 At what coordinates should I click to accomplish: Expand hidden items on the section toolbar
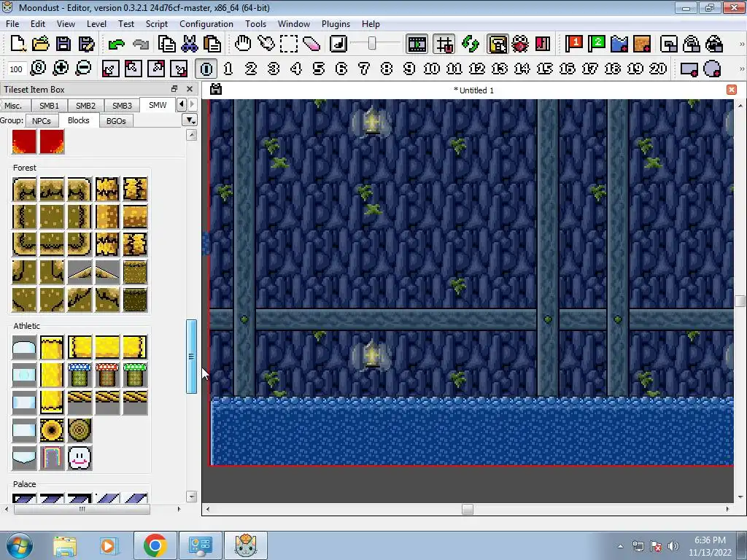pos(741,69)
